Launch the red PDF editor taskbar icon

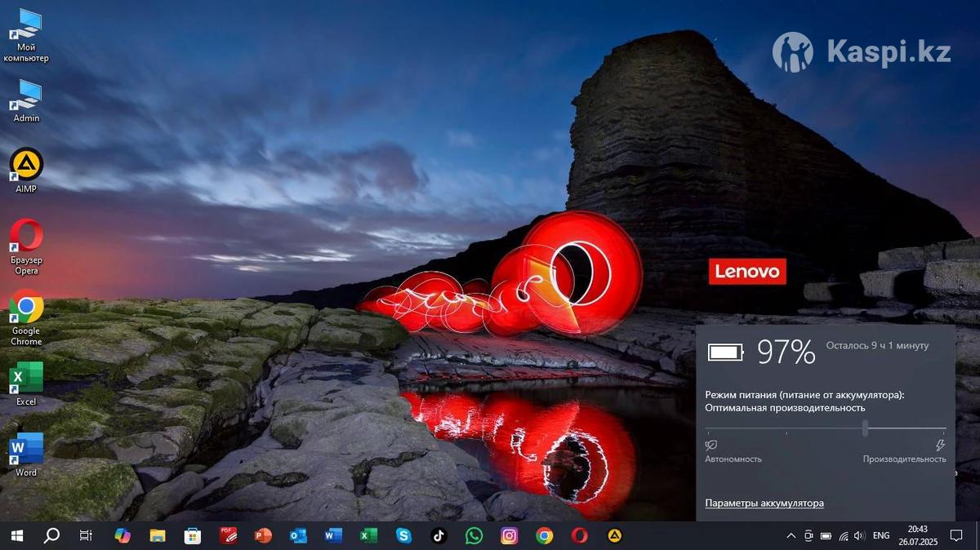point(228,536)
